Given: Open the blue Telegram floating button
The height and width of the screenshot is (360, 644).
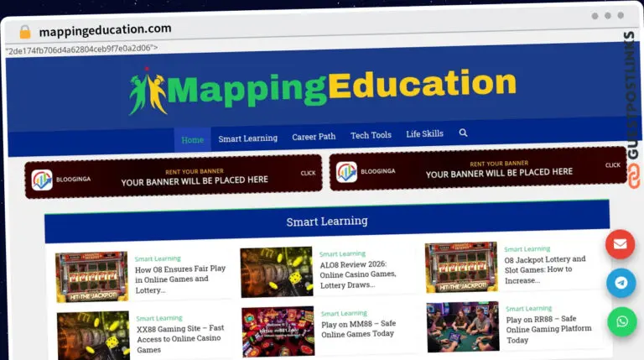Looking at the screenshot, I should point(621,283).
